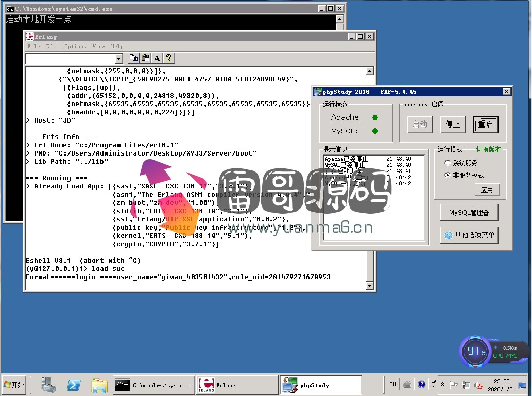Image resolution: width=532 pixels, height=396 pixels.
Task: Open Windows Explorer from the taskbar
Action: coord(99,385)
